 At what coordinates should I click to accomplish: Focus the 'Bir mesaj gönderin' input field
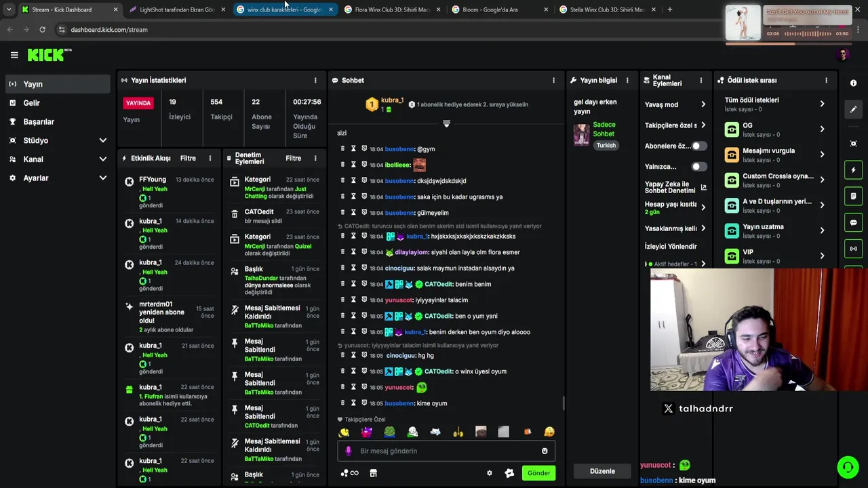tap(446, 451)
